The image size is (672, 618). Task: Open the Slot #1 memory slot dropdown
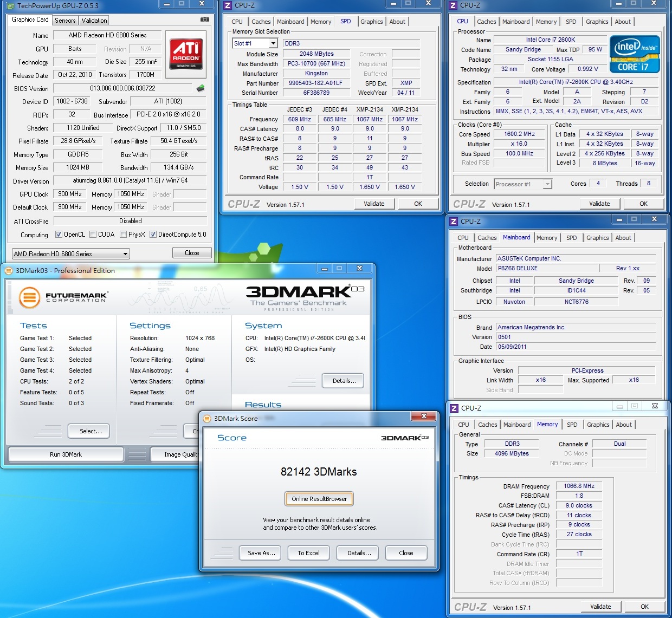pyautogui.click(x=273, y=43)
